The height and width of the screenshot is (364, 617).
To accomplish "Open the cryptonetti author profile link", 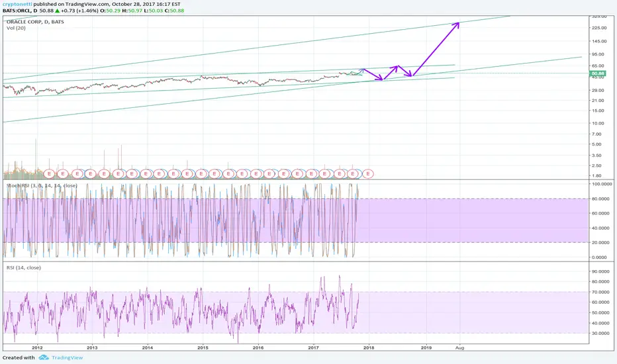I will click(x=17, y=5).
